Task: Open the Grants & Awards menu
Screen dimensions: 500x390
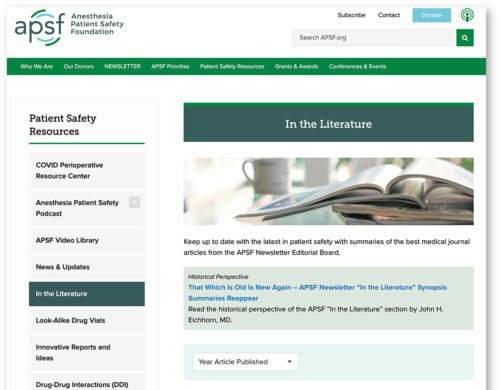Action: (297, 66)
